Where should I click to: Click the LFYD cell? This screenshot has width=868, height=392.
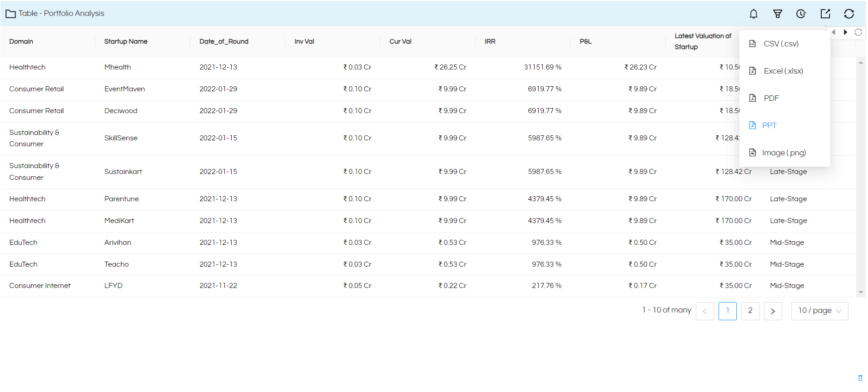point(114,286)
